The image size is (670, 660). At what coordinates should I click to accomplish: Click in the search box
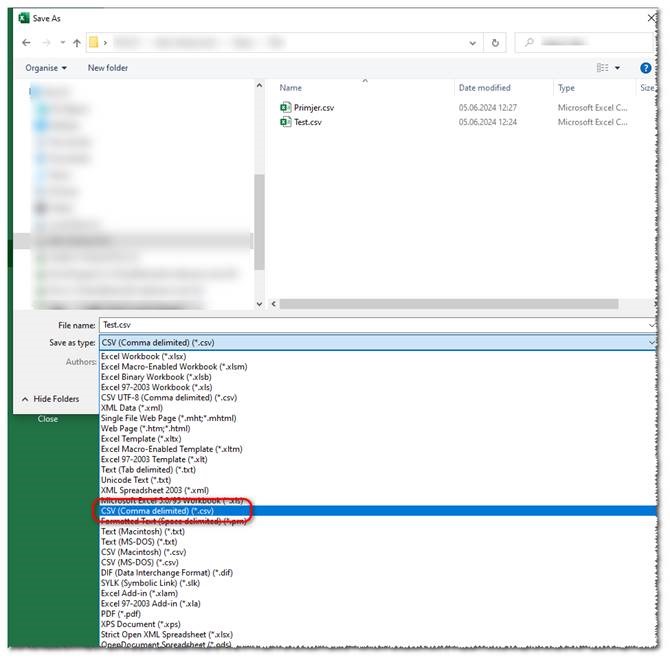click(x=585, y=42)
